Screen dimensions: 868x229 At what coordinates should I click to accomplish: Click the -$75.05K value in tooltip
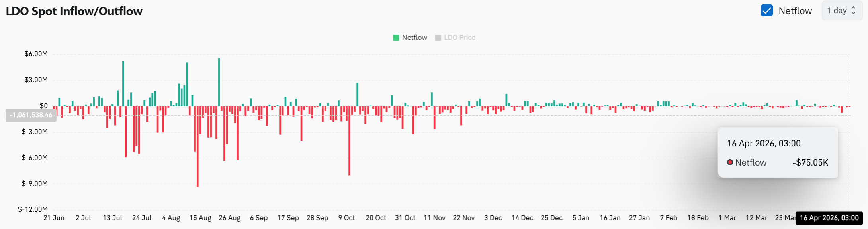point(810,162)
